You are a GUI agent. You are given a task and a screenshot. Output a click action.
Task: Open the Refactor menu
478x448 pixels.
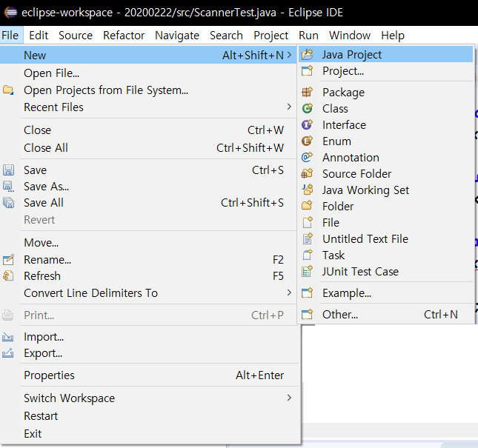pos(124,36)
